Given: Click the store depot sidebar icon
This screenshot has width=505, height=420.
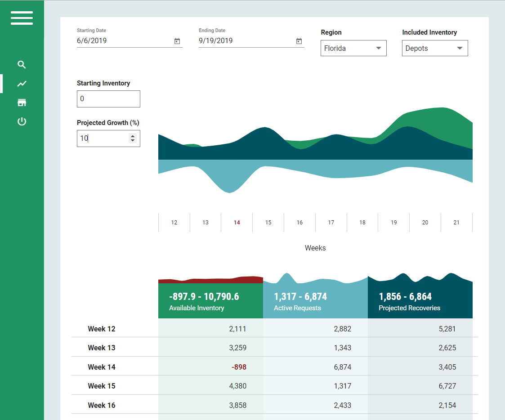Looking at the screenshot, I should tap(22, 103).
